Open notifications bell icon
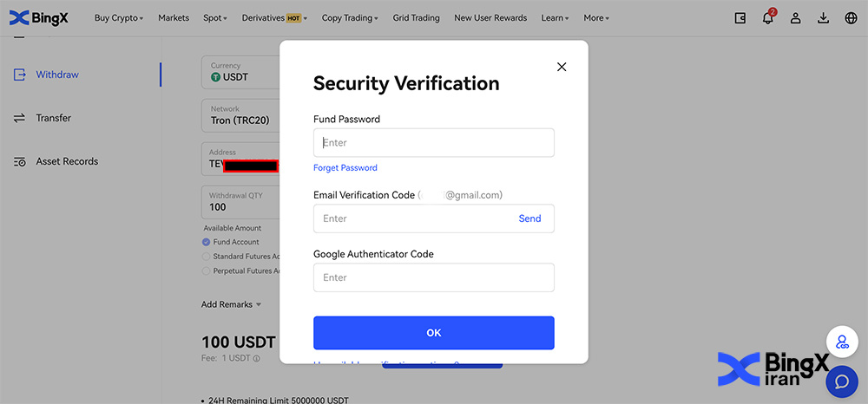This screenshot has width=868, height=404. point(767,17)
